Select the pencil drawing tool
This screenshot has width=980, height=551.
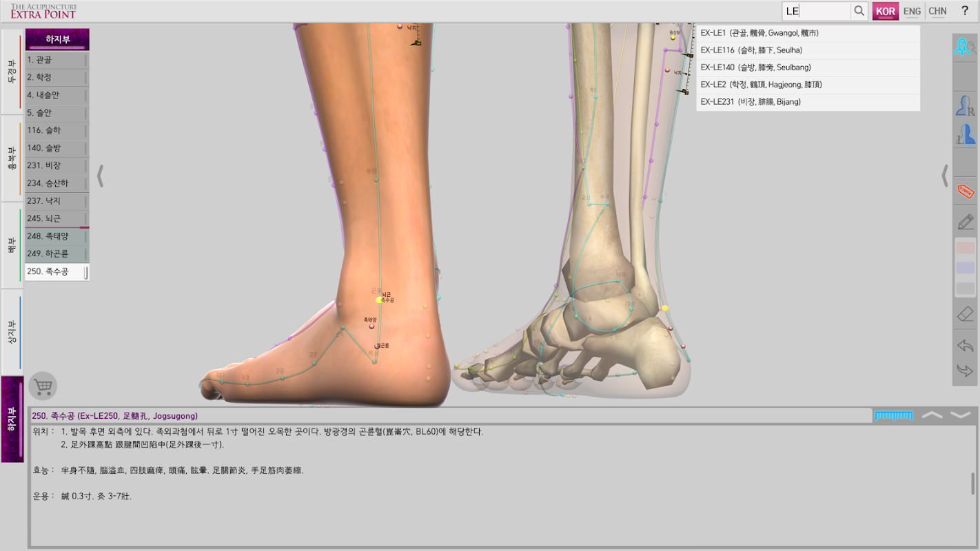point(966,222)
